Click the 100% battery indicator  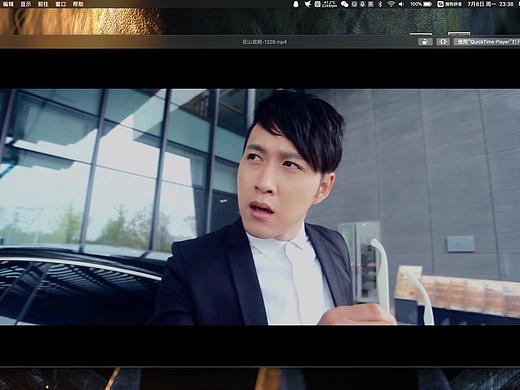tap(421, 4)
